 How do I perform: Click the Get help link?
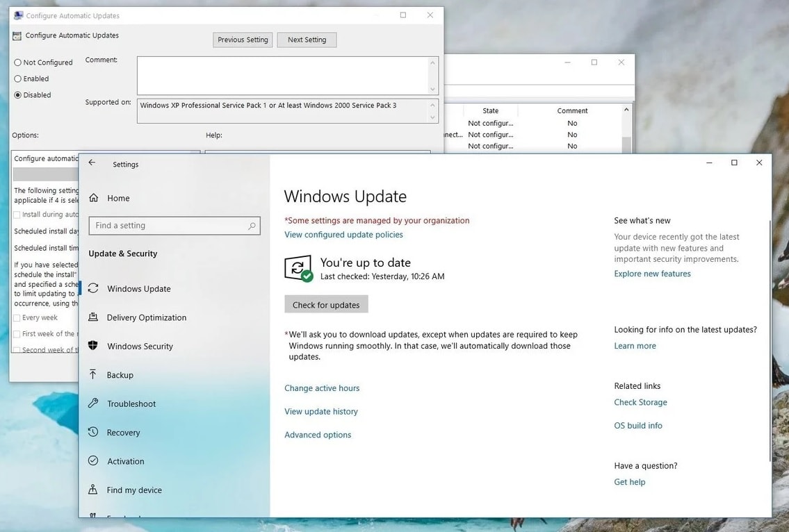coord(630,482)
